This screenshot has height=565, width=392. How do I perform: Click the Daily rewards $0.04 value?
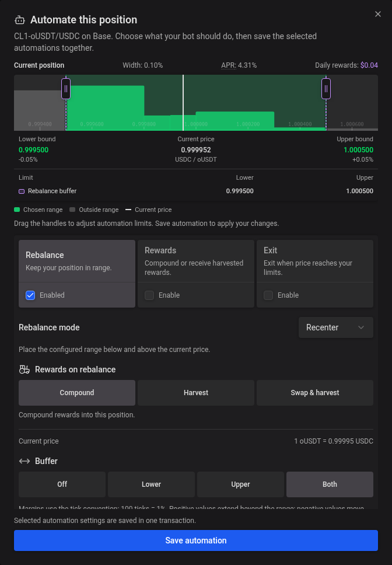click(x=369, y=65)
